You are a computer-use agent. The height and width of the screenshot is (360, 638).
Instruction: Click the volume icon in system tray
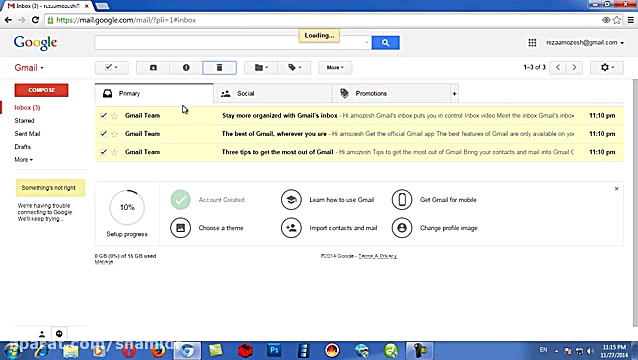pyautogui.click(x=590, y=351)
